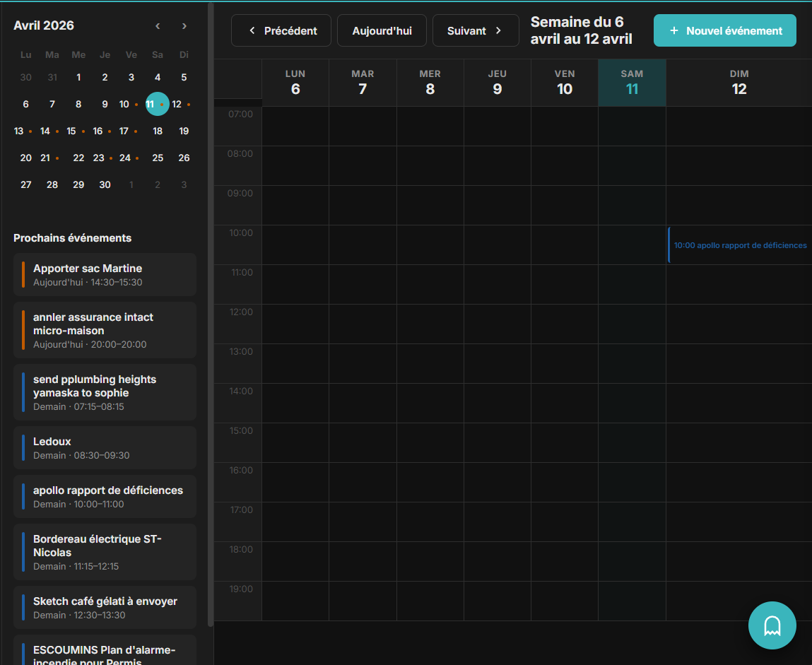Advance mini calendar to next month
Screen dimensions: 812x665
(184, 26)
